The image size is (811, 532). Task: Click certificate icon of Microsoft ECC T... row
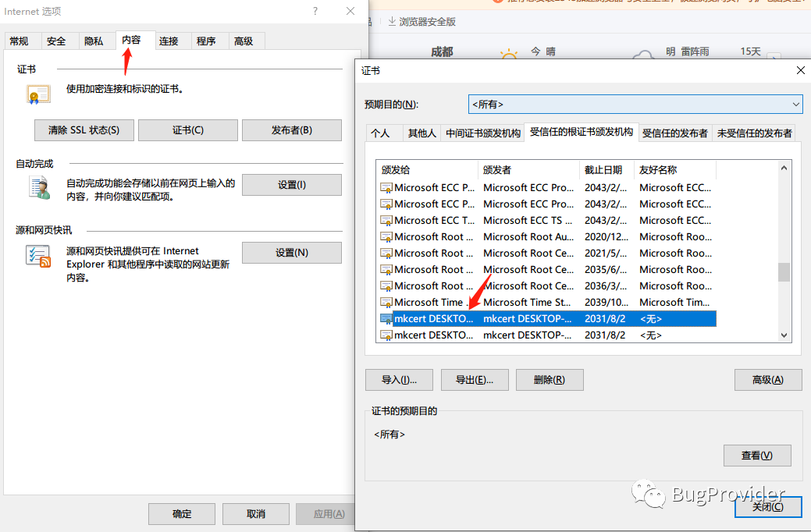pyautogui.click(x=386, y=221)
